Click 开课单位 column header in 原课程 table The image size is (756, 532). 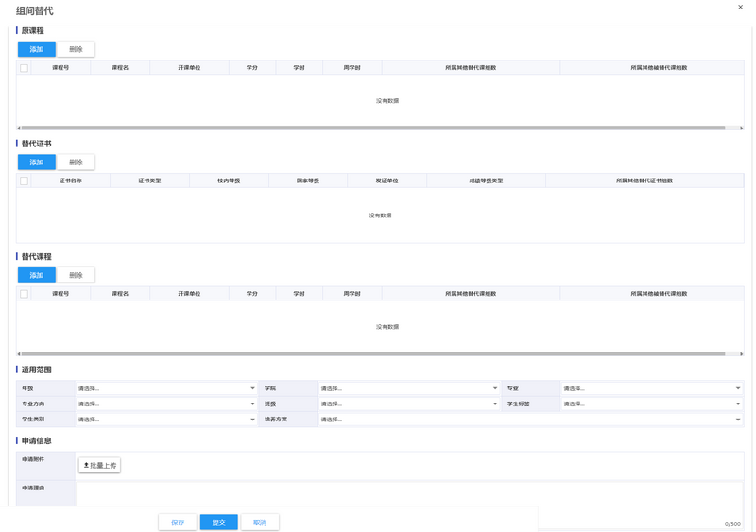point(190,68)
